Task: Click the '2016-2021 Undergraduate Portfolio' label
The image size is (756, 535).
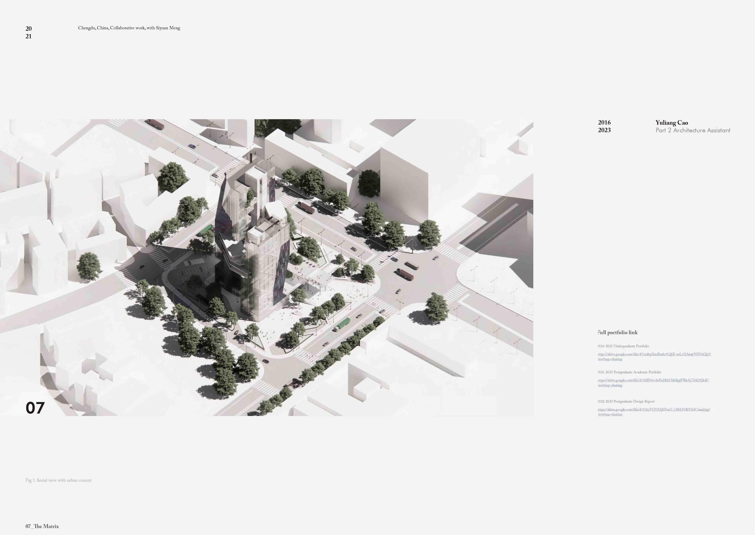Action: pyautogui.click(x=624, y=346)
